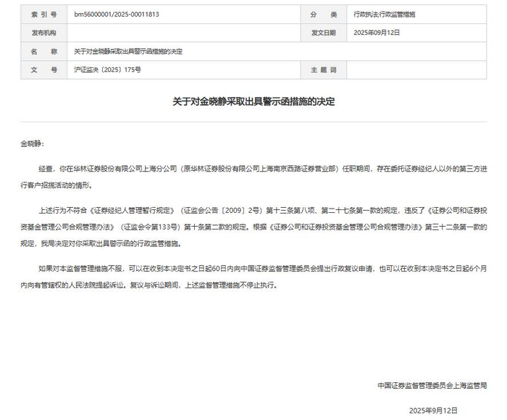Click the 文号 label cell
The image size is (507, 420).
coord(44,70)
